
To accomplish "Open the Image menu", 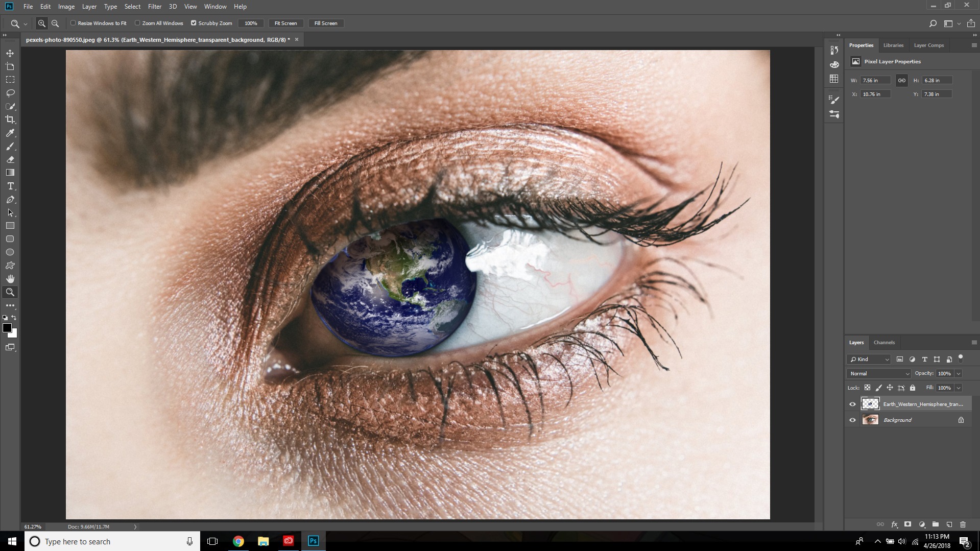I will point(66,7).
